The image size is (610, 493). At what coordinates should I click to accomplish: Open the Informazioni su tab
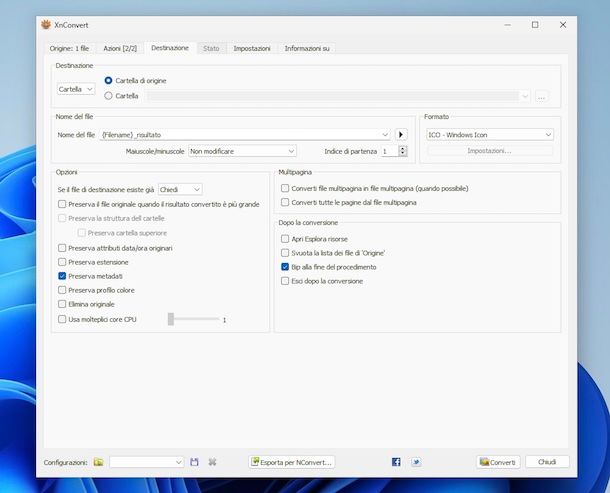coord(307,48)
